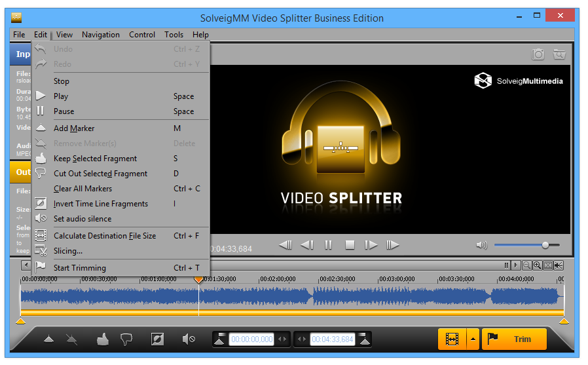Screen dimensions: 588x365
Task: Click the Add Marker icon in Edit menu
Action: pyautogui.click(x=41, y=128)
